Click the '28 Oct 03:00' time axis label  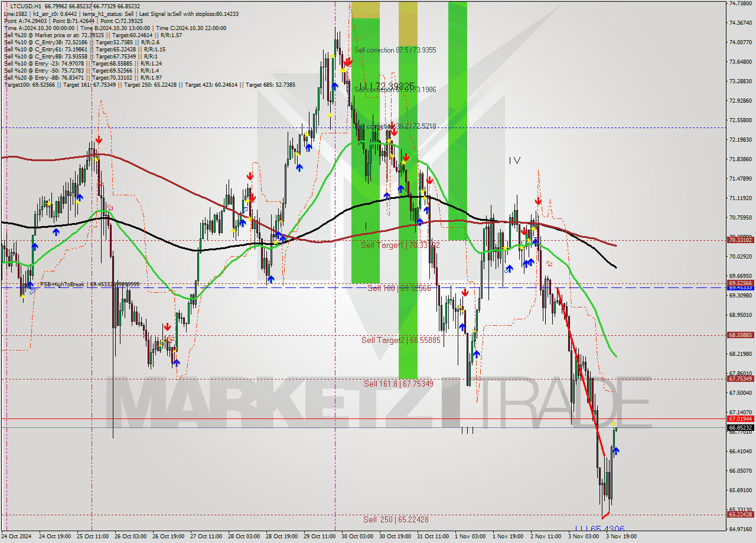[243, 537]
